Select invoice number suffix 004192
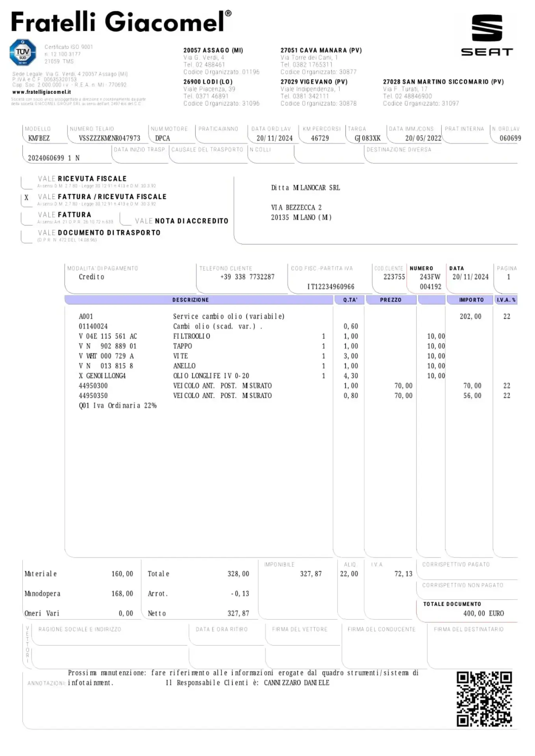The height and width of the screenshot is (756, 535). click(430, 287)
